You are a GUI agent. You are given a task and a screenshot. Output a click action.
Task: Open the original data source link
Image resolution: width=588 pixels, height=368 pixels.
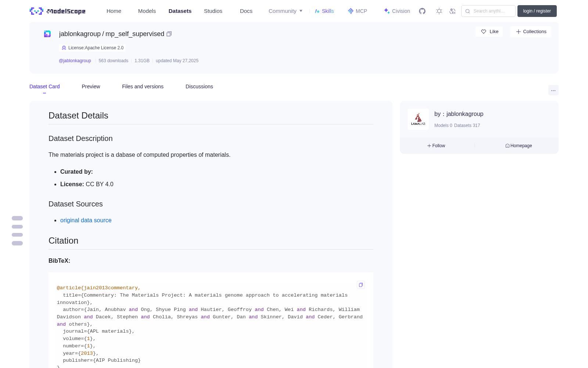[86, 220]
